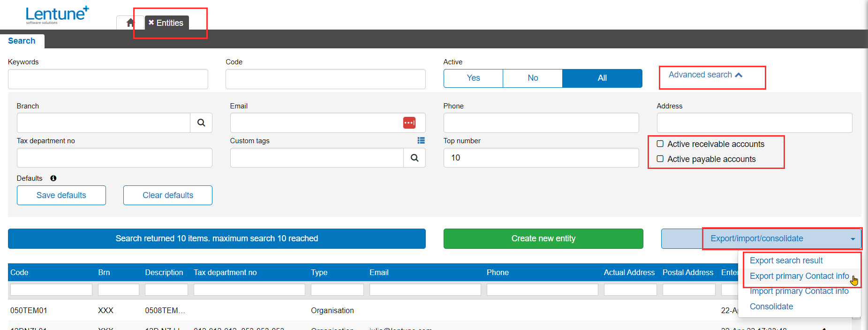Set Active filter to All
This screenshot has width=868, height=330.
coord(602,78)
